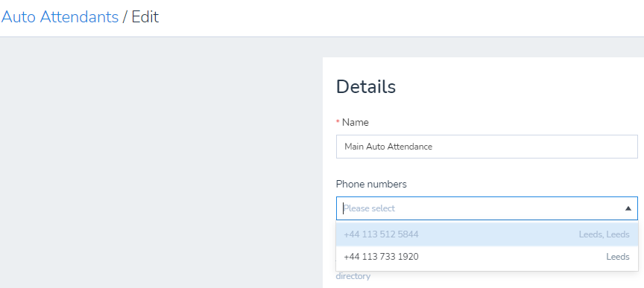The width and height of the screenshot is (644, 288).
Task: Click blank space beside the Details heading
Action: tap(517, 86)
